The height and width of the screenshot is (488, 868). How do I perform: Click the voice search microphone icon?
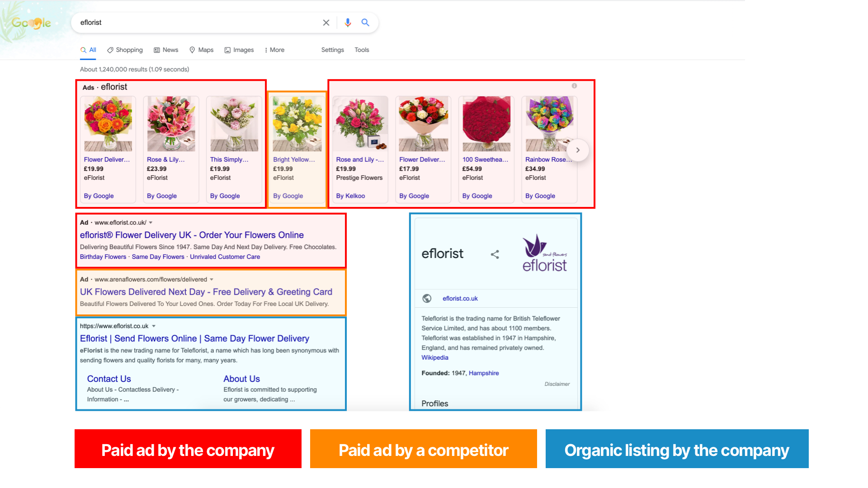348,23
